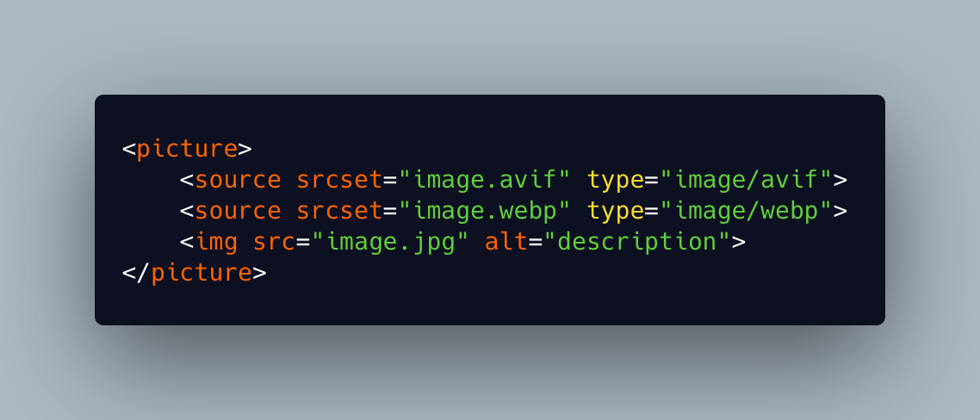This screenshot has height=420, width=980.
Task: Click the closing bracket after "image/avif"
Action: [x=840, y=181]
